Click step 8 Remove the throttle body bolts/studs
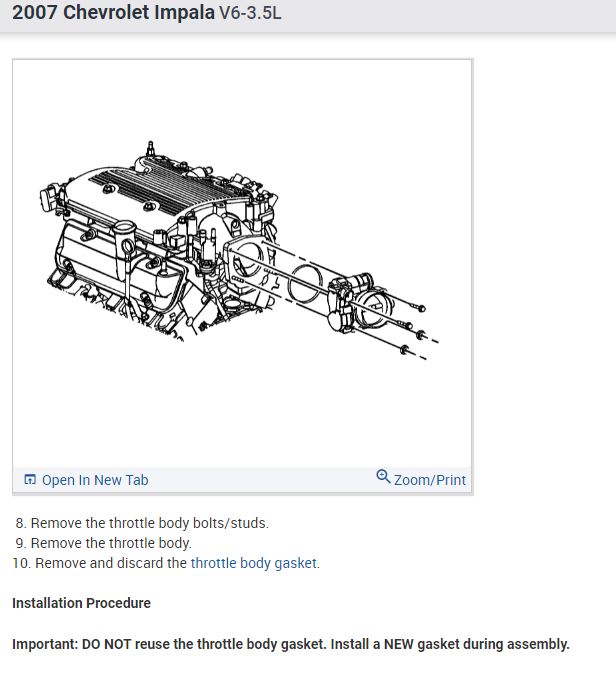The width and height of the screenshot is (616, 675). pyautogui.click(x=142, y=523)
